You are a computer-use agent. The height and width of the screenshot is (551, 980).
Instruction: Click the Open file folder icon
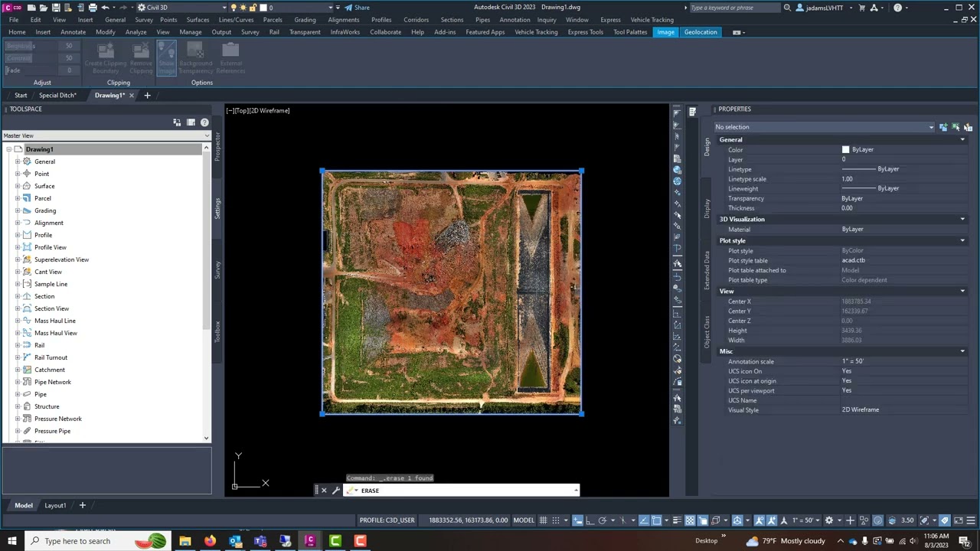(44, 8)
